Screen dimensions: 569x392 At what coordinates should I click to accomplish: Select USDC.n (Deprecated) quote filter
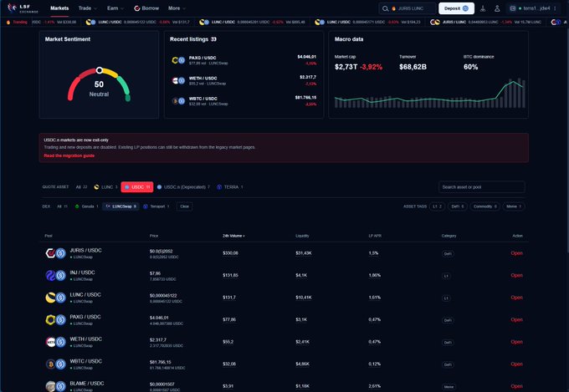[x=183, y=187]
